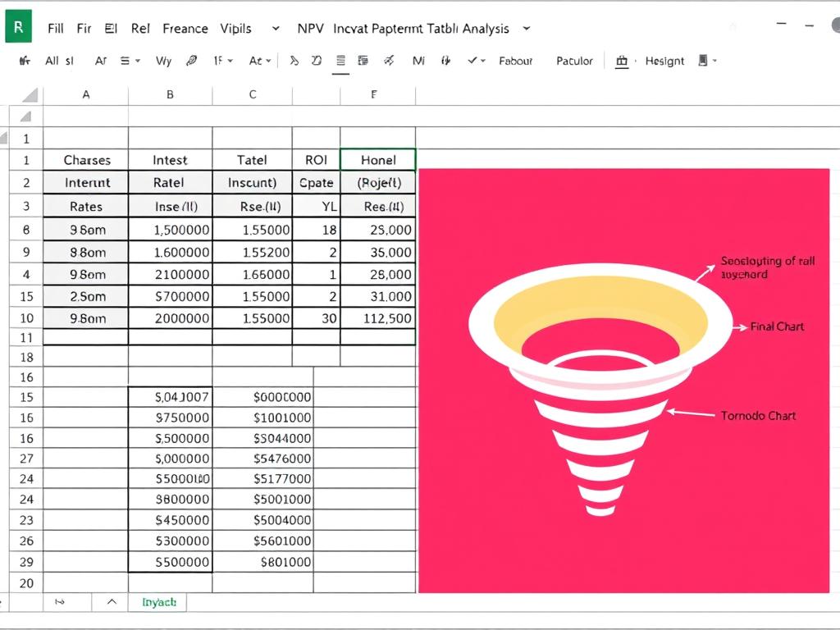Image resolution: width=840 pixels, height=630 pixels.
Task: Click the small table icon before Hesignt
Action: tap(622, 60)
